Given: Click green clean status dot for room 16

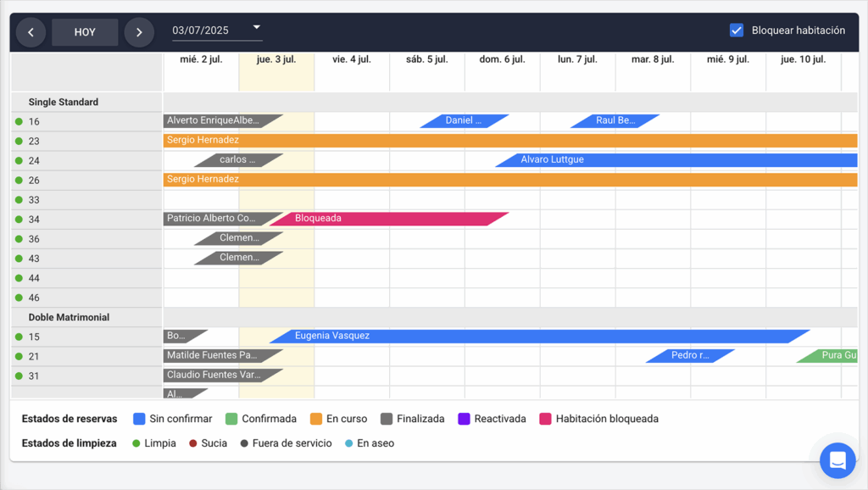Looking at the screenshot, I should point(19,121).
